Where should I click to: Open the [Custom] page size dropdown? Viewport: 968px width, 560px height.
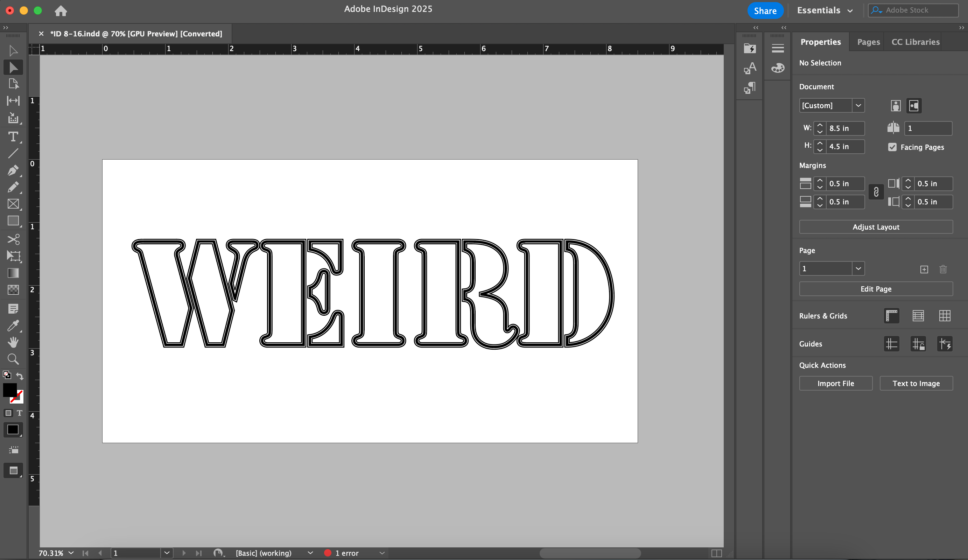point(858,106)
